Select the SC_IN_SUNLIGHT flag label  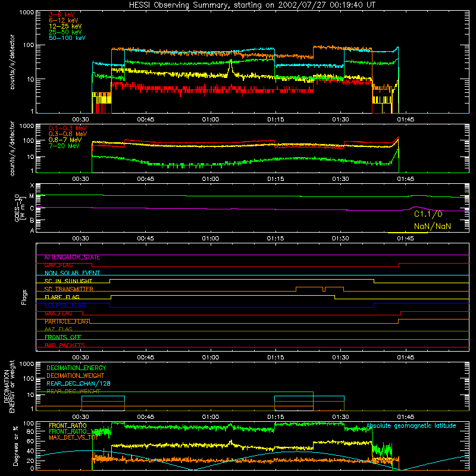68,281
